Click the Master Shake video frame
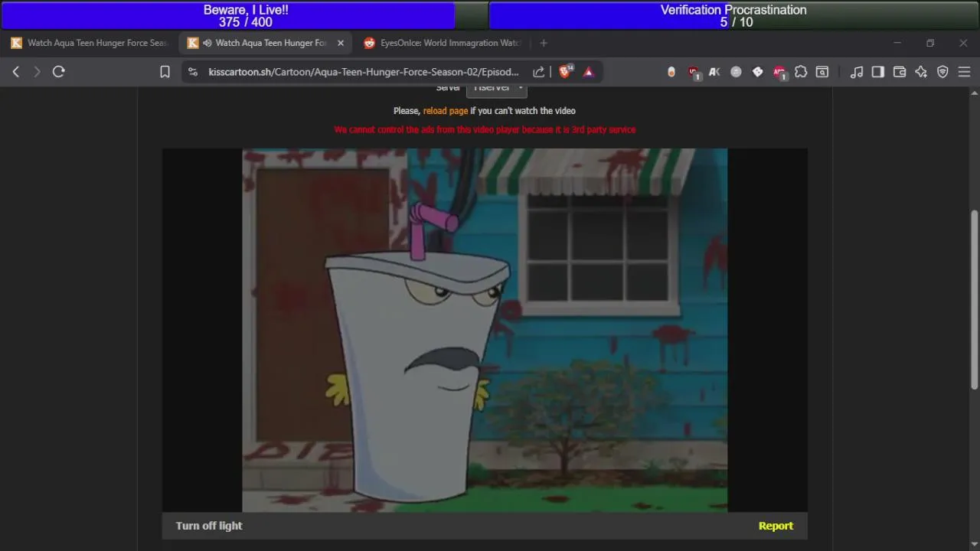 point(485,330)
